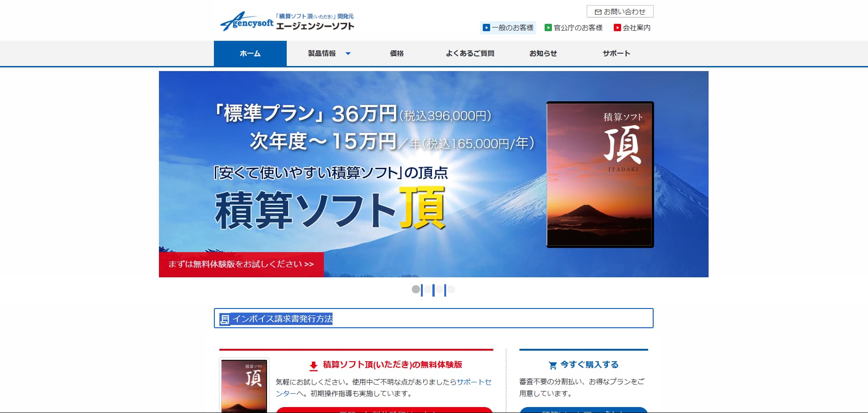Click the red まずは無料体験版をお試しください button

pos(241,264)
